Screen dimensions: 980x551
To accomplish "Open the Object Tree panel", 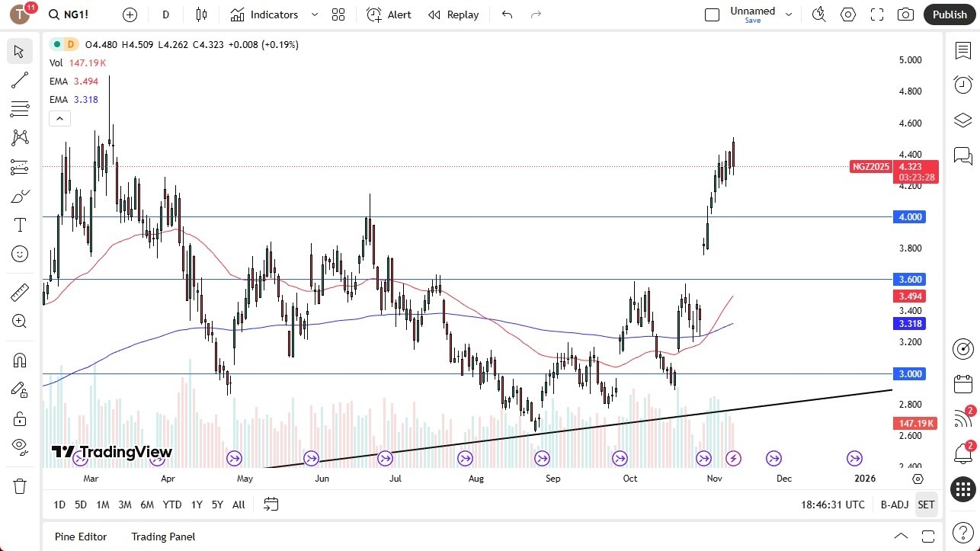I will click(x=962, y=120).
